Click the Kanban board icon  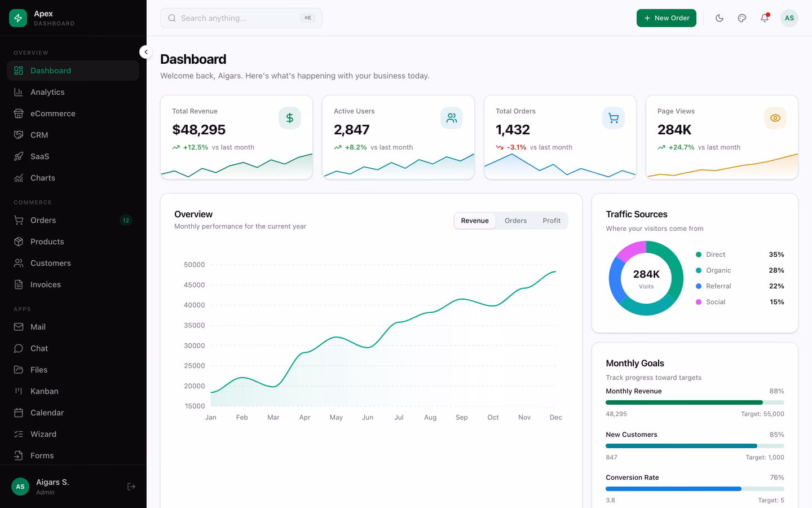[x=19, y=391]
